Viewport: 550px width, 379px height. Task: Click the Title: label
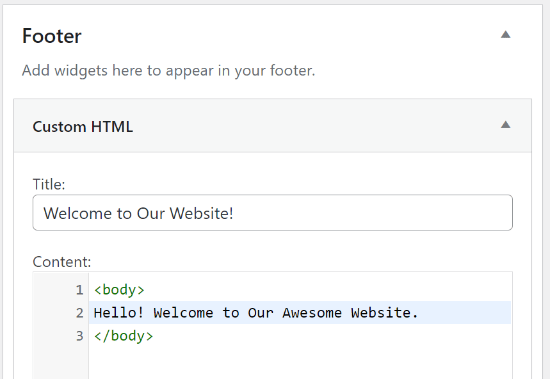(x=49, y=184)
